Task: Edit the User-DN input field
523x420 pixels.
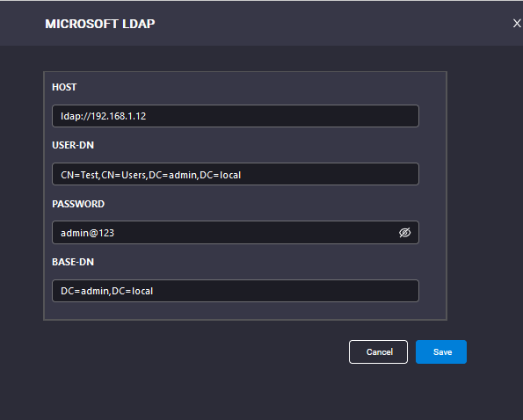Action: coord(236,174)
